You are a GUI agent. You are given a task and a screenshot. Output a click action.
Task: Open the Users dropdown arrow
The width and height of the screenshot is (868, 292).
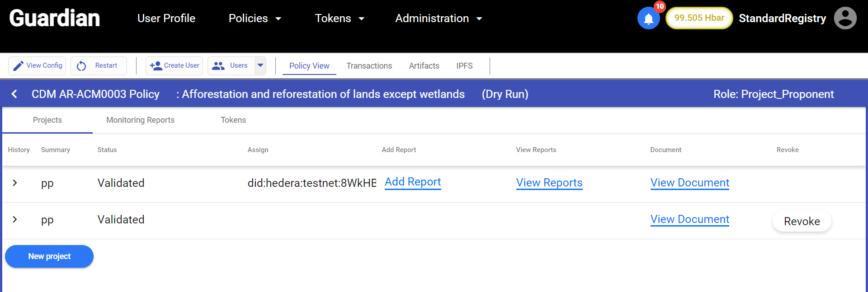260,65
